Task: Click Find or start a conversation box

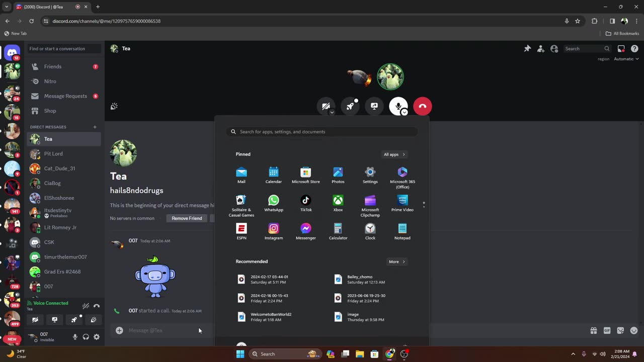Action: 64,49
